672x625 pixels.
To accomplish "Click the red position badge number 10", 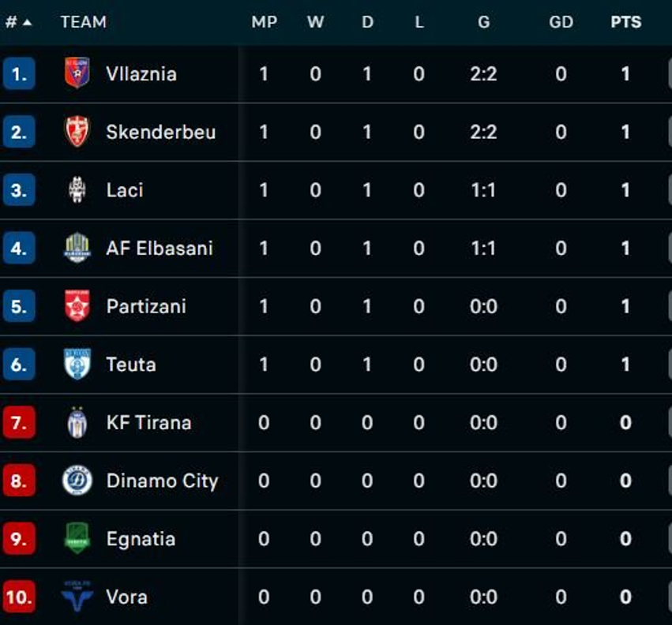I will pyautogui.click(x=19, y=597).
